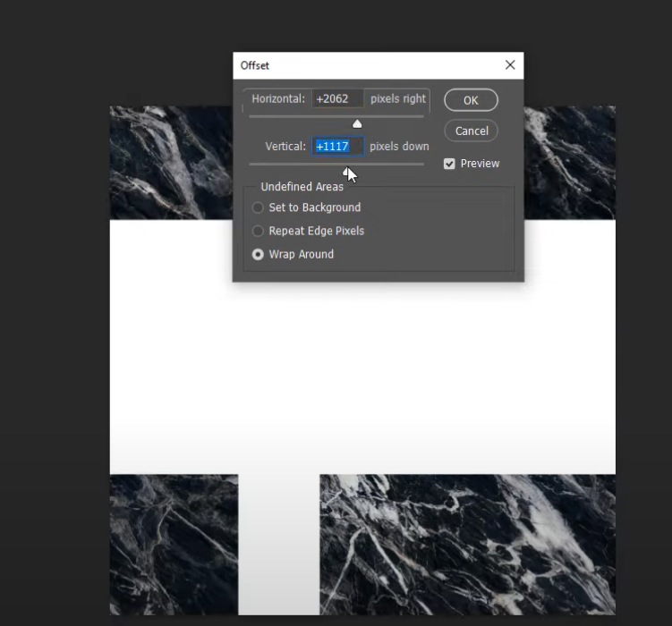Click the Horizontal slider handle
This screenshot has width=672, height=626.
[x=357, y=124]
